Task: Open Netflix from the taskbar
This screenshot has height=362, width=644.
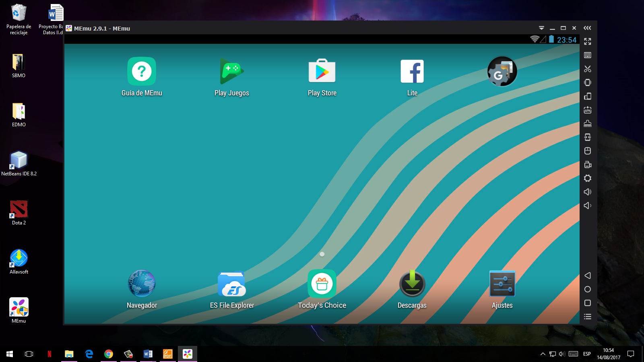Action: tap(50, 354)
